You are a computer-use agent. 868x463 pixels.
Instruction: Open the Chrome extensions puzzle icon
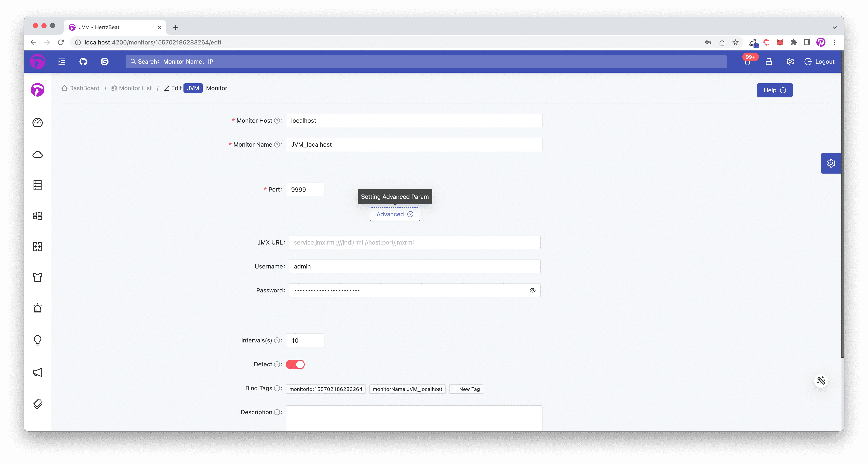click(x=793, y=42)
